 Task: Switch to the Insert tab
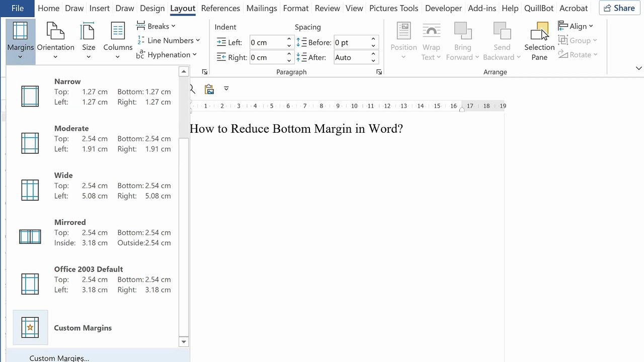pyautogui.click(x=100, y=8)
